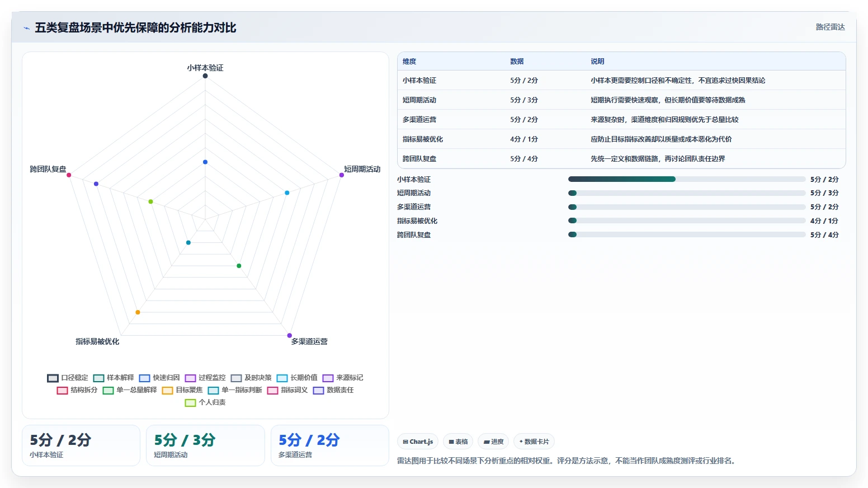Click the 说明 column header
Image resolution: width=868 pixels, height=488 pixels.
(597, 62)
